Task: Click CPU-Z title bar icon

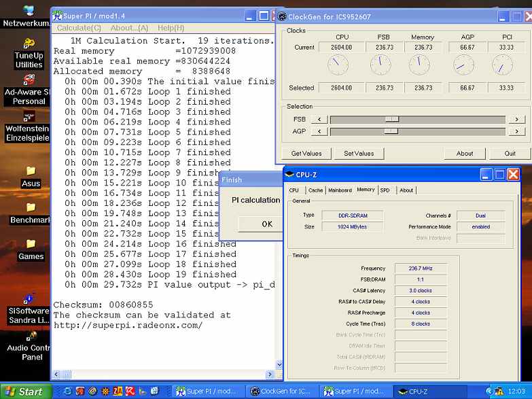Action: [289, 175]
